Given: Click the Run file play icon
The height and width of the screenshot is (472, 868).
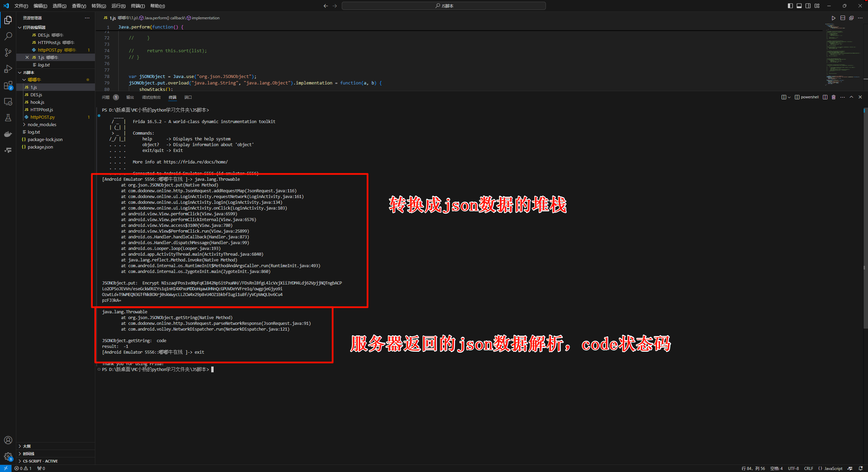Looking at the screenshot, I should coord(833,18).
